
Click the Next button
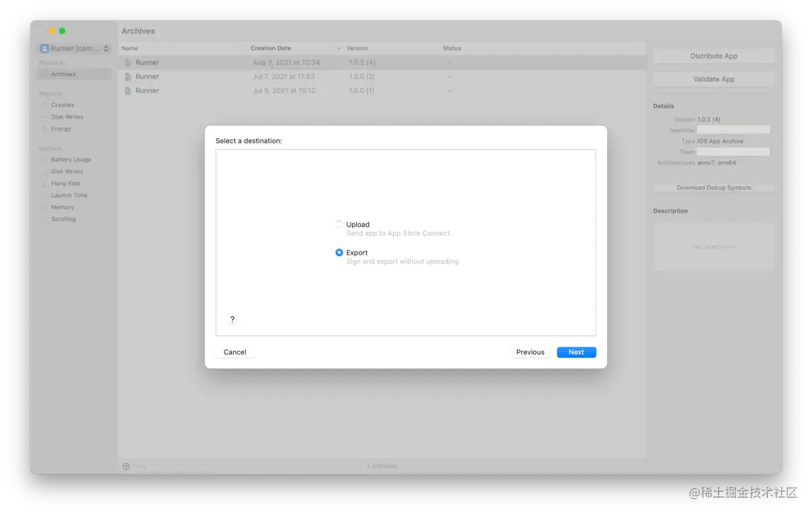pos(576,352)
